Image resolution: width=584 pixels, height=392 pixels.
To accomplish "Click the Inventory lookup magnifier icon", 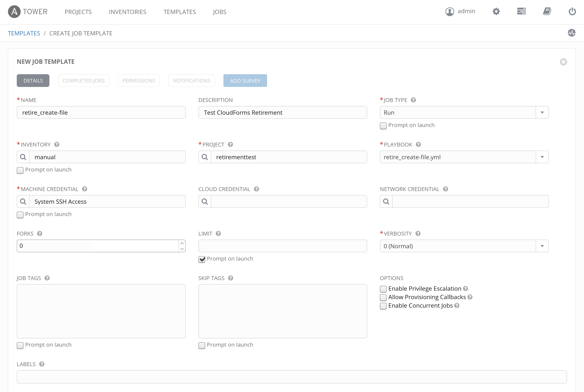I will [23, 157].
